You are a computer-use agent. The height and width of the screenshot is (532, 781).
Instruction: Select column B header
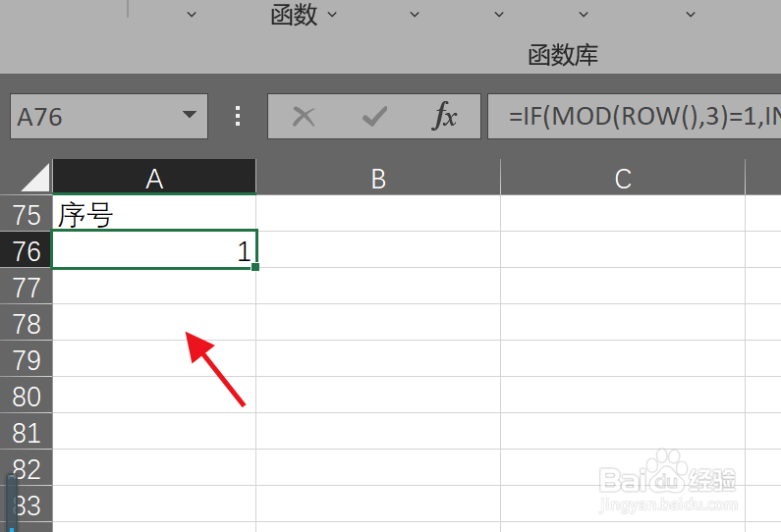378,177
